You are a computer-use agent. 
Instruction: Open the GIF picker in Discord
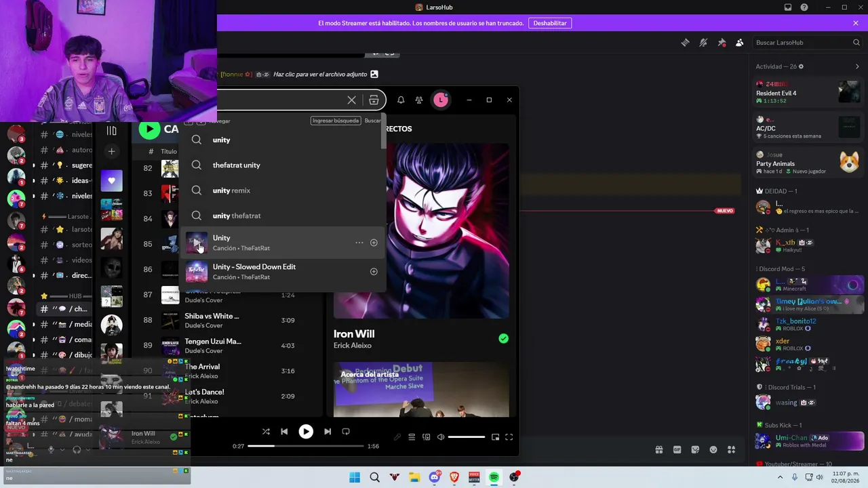coord(677,449)
